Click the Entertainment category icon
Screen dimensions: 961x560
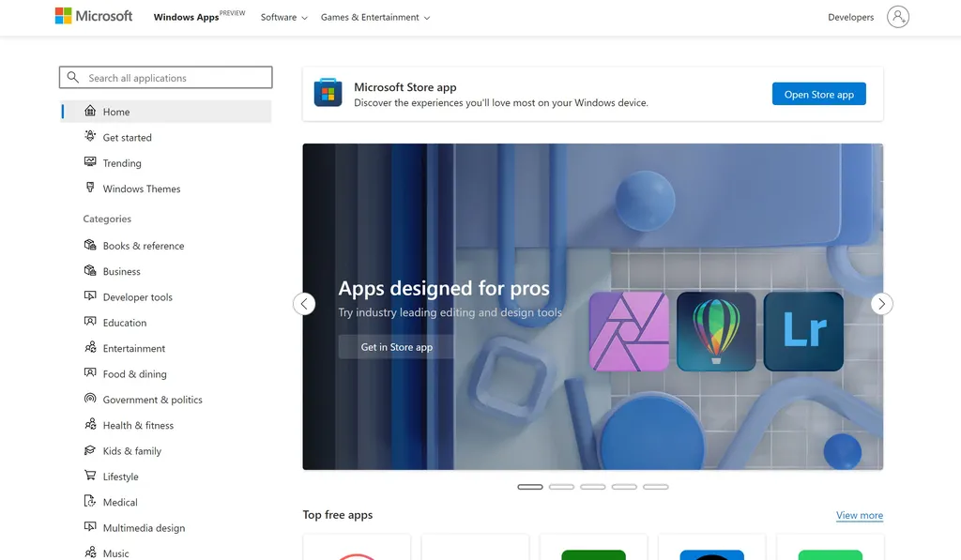pyautogui.click(x=90, y=347)
